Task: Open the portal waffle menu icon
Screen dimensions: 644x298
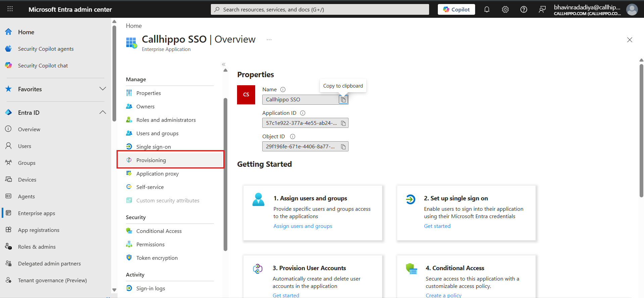Action: tap(10, 9)
